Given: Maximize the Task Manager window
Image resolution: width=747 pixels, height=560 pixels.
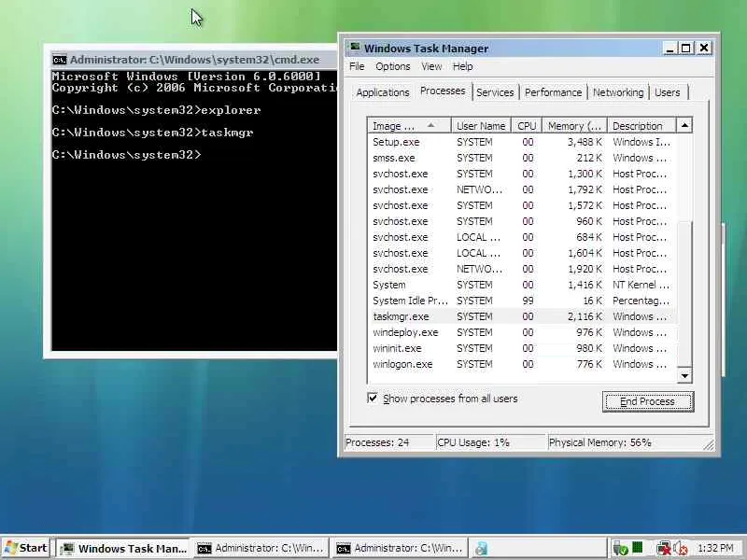Looking at the screenshot, I should (686, 49).
